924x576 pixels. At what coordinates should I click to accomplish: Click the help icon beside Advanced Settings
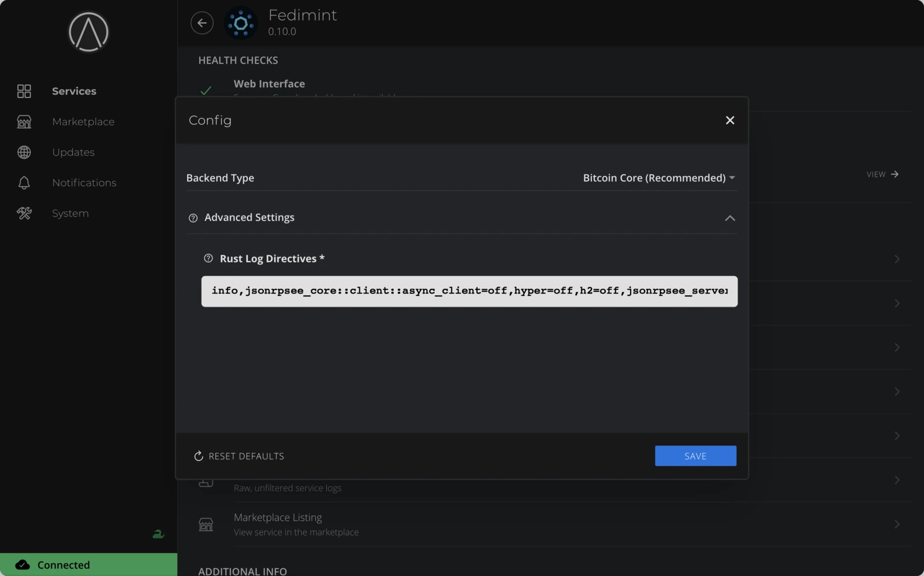click(x=192, y=218)
